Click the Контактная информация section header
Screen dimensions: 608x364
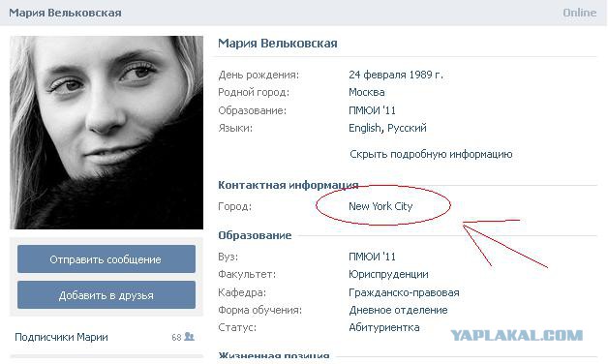289,185
